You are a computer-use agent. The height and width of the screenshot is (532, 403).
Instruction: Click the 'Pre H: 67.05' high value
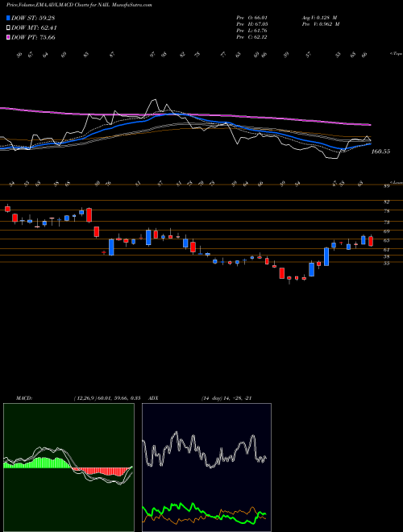[x=251, y=24]
